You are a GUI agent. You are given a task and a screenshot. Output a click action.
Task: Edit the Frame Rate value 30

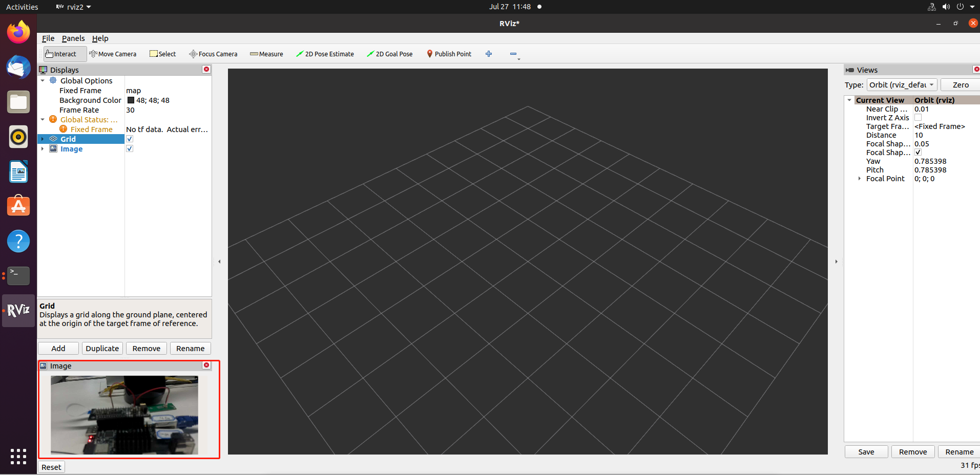(168, 110)
